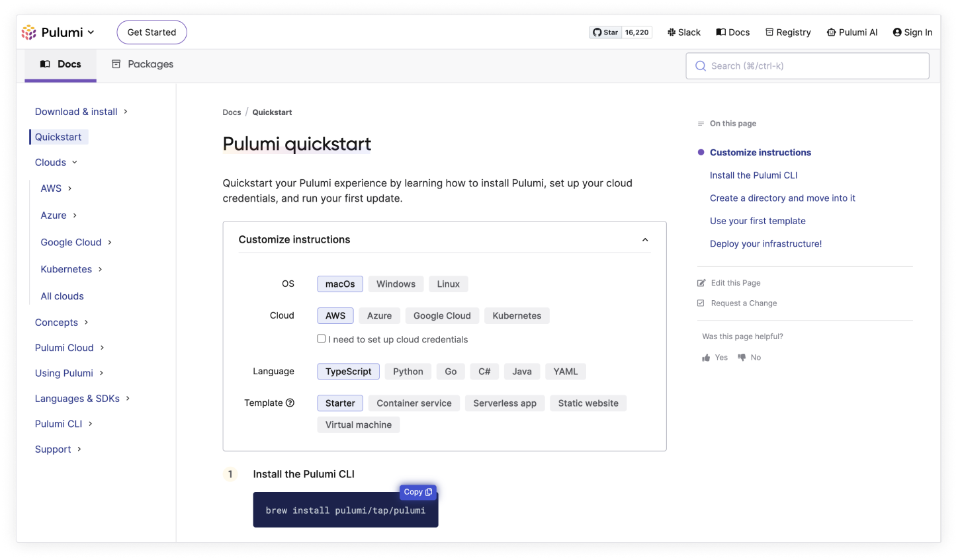The image size is (958, 560).
Task: Jump to Create a directory section
Action: point(783,198)
